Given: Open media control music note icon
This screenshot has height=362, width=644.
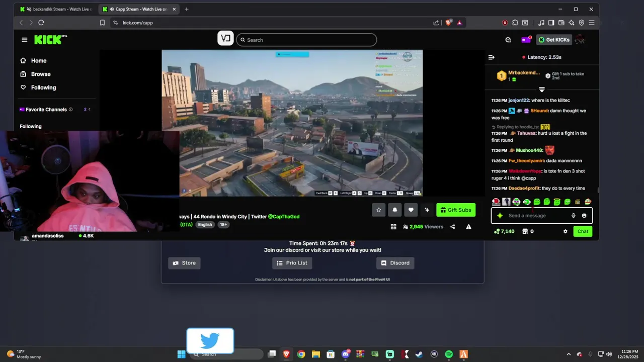Looking at the screenshot, I should click(541, 23).
